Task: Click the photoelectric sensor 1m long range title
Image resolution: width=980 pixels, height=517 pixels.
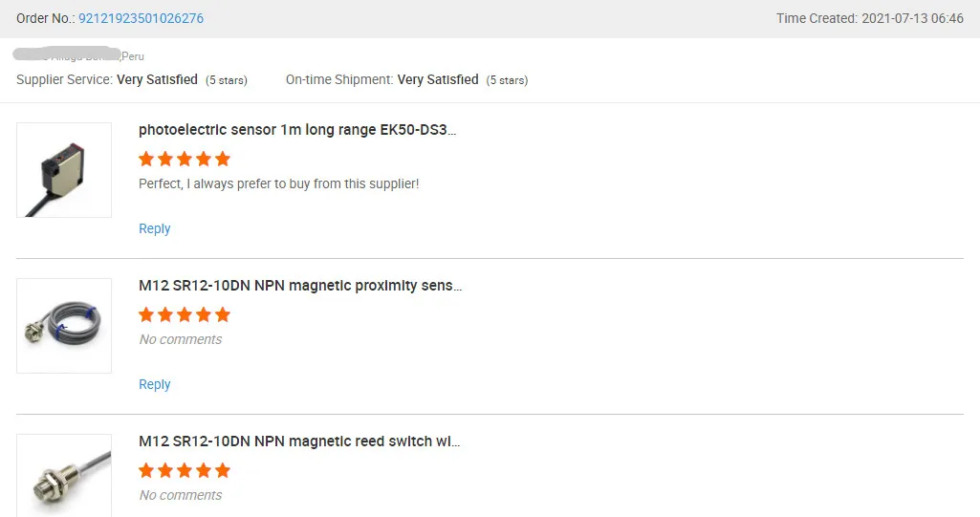Action: (296, 129)
